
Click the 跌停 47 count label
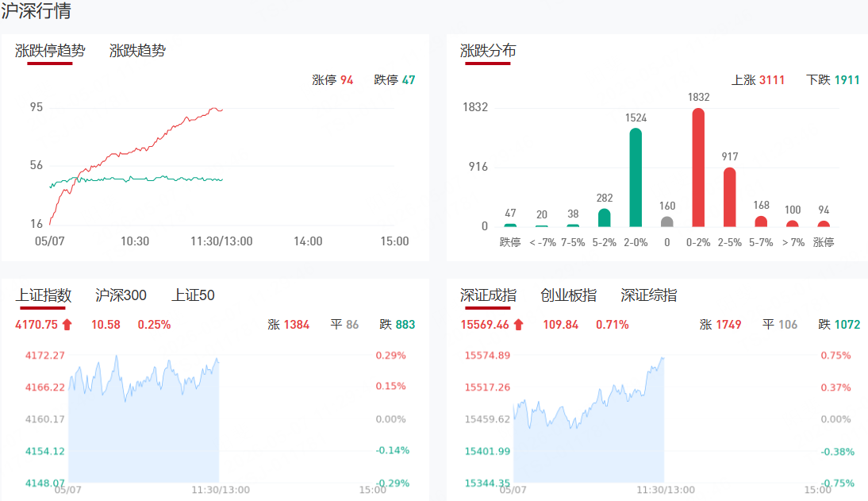[x=394, y=80]
